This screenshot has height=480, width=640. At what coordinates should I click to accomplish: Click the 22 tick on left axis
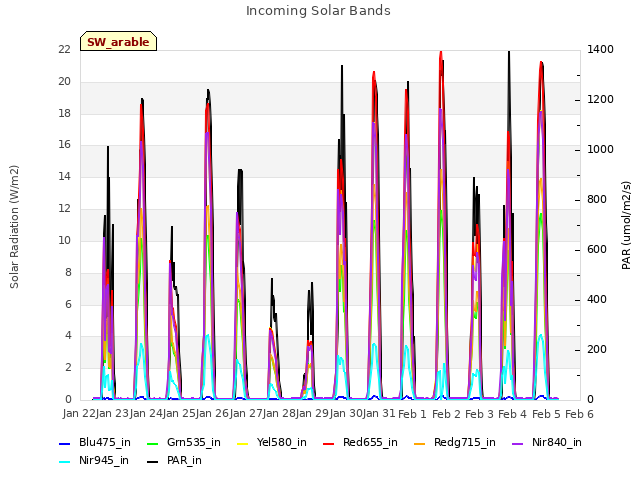point(64,49)
